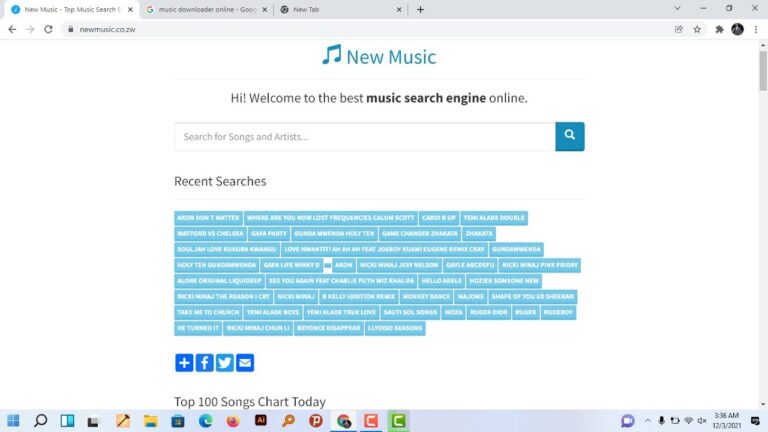Open the tab search dropdown arrow

677,8
